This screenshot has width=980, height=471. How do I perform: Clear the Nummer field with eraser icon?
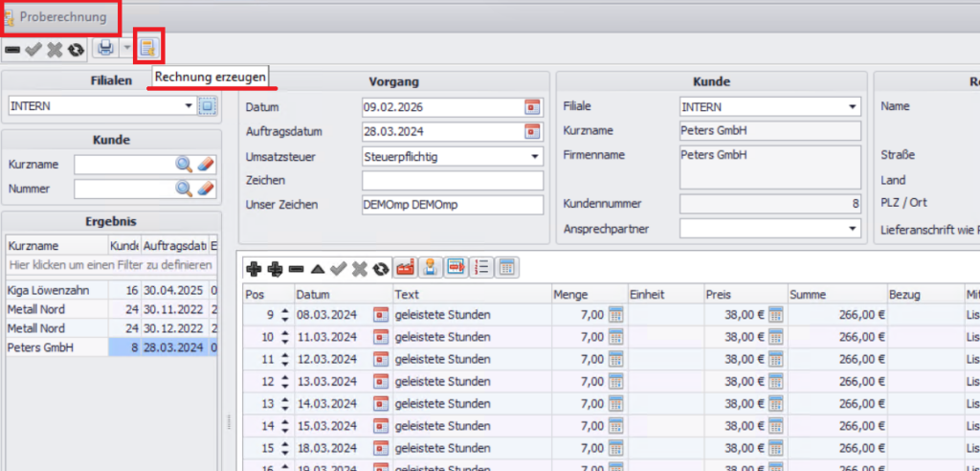pyautogui.click(x=205, y=189)
